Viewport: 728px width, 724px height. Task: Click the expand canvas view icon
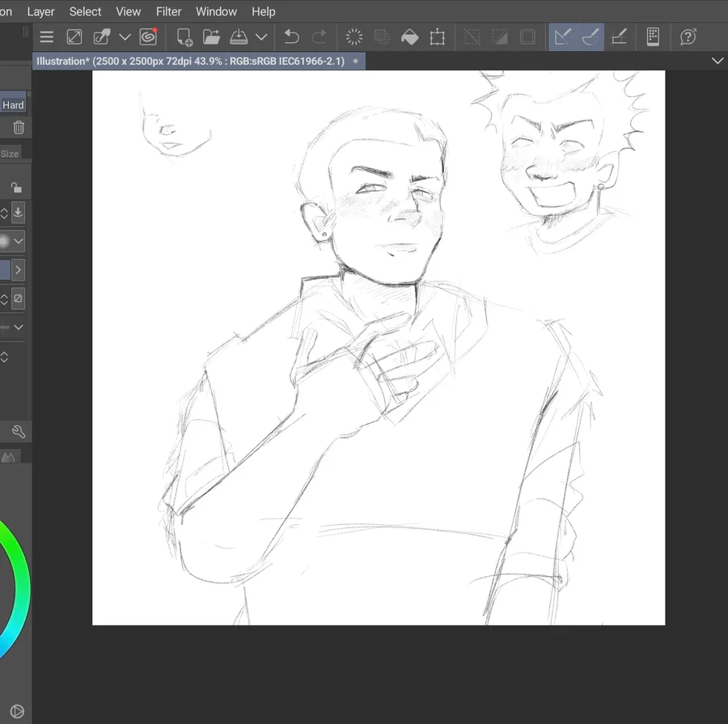(x=74, y=36)
